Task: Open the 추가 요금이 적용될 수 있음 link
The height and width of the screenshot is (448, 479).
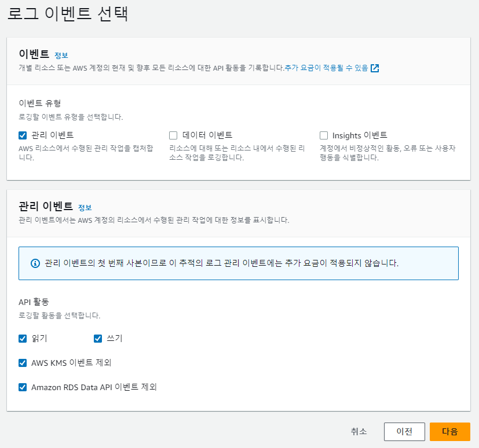Action: [326, 68]
